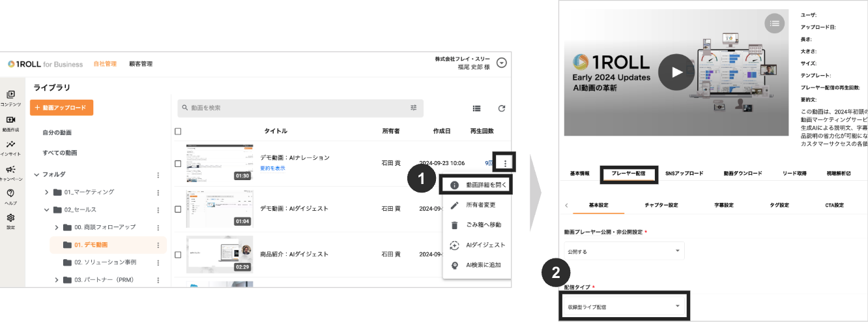Open the 視聴解析 external link tab

coord(839,174)
